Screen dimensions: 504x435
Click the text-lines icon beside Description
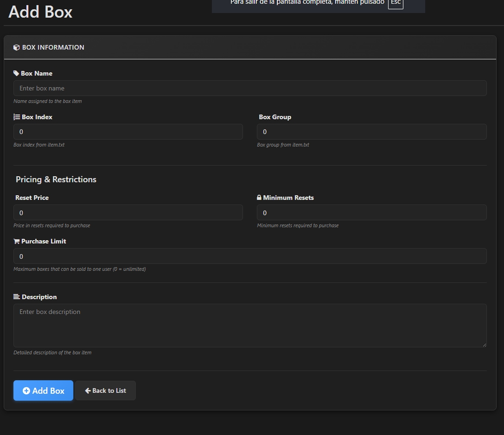click(17, 297)
